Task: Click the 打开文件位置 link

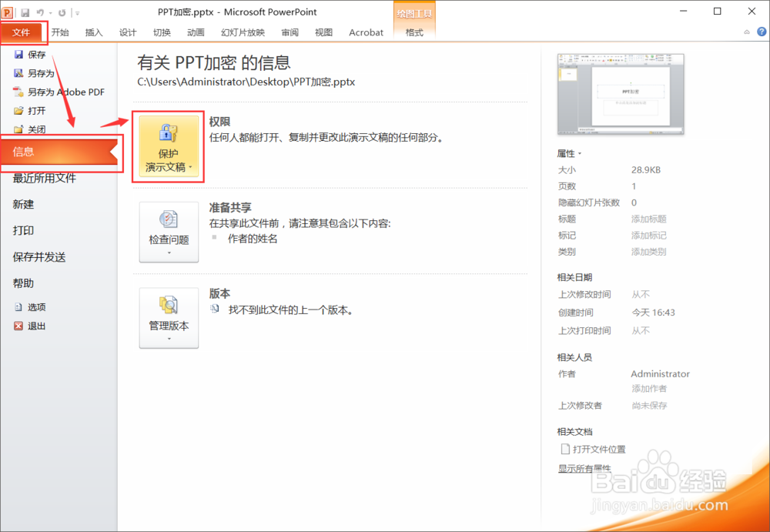Action: coord(594,449)
